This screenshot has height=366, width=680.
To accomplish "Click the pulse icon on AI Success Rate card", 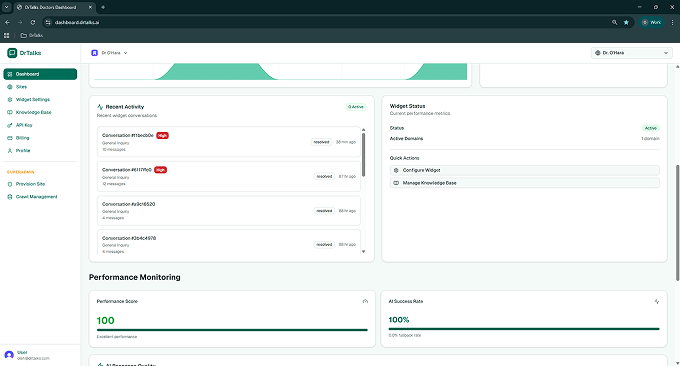I will coord(657,301).
